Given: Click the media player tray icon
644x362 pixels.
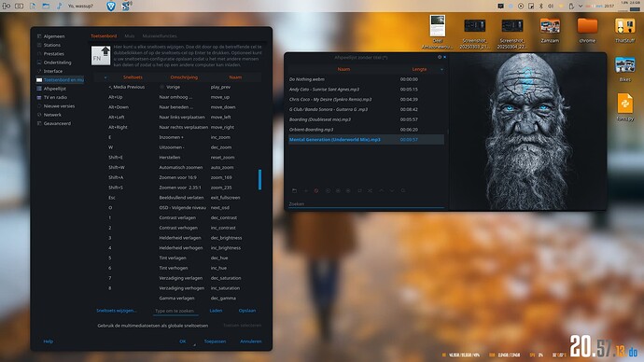Looking at the screenshot, I should click(521, 6).
